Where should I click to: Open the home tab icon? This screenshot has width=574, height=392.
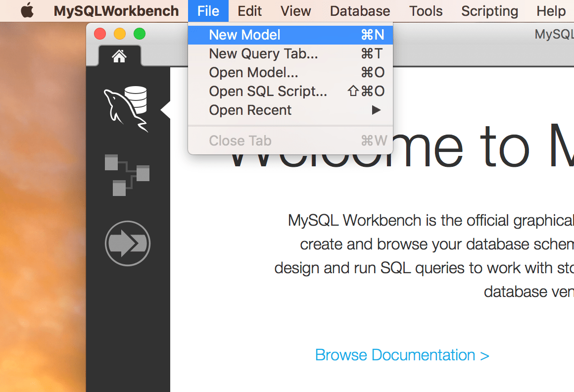[119, 56]
